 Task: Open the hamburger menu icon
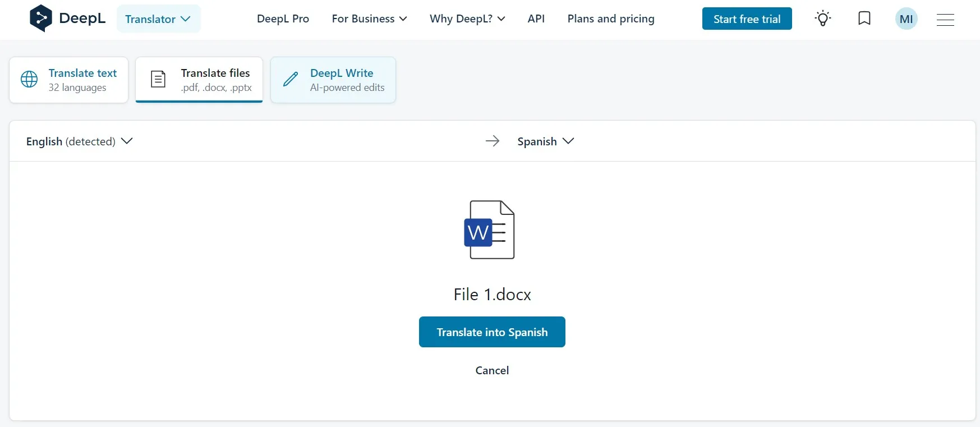[945, 20]
